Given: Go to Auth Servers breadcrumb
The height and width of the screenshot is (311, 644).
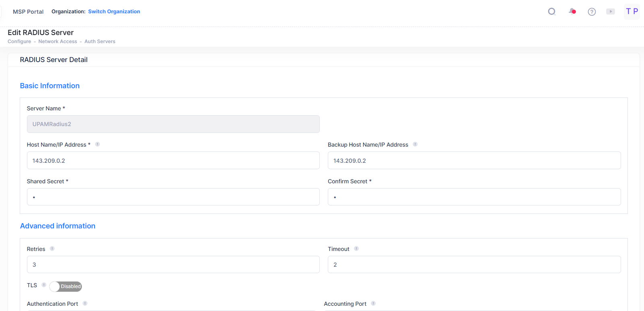Looking at the screenshot, I should point(100,41).
